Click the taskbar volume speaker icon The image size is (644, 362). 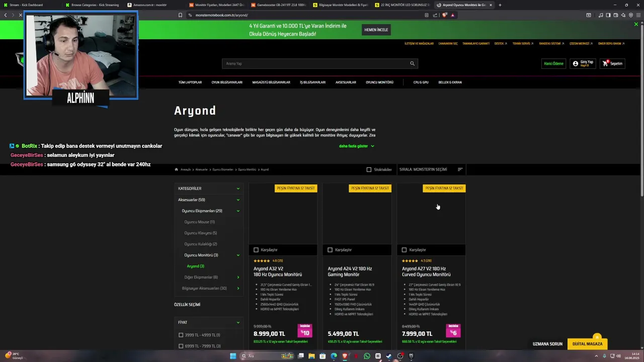[618, 356]
